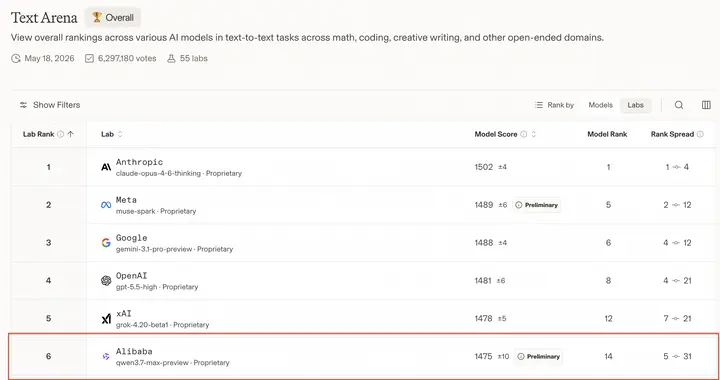Open Show Filters panel

pyautogui.click(x=50, y=105)
